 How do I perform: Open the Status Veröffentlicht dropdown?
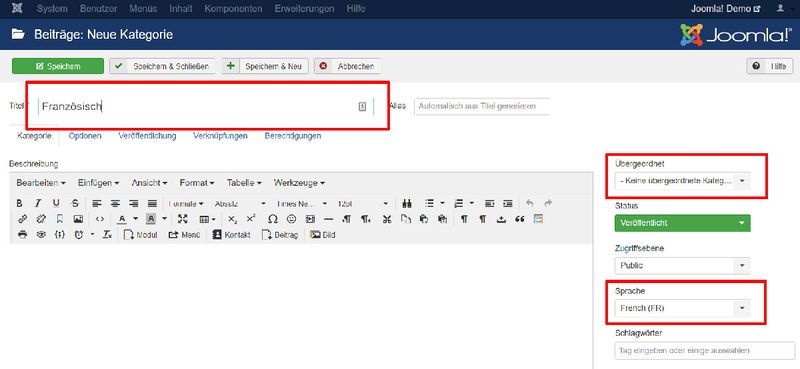[683, 223]
